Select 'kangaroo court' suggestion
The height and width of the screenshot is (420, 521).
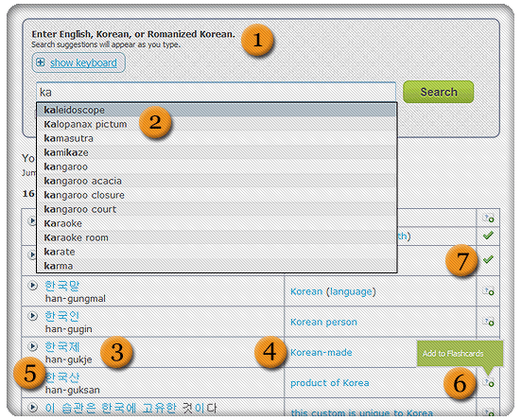pyautogui.click(x=217, y=209)
